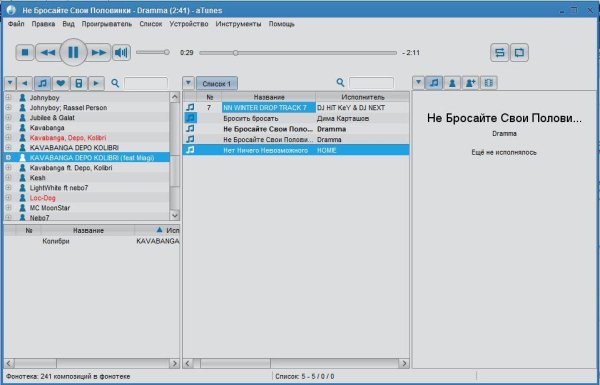
Task: Open the Помощь menu
Action: click(282, 24)
